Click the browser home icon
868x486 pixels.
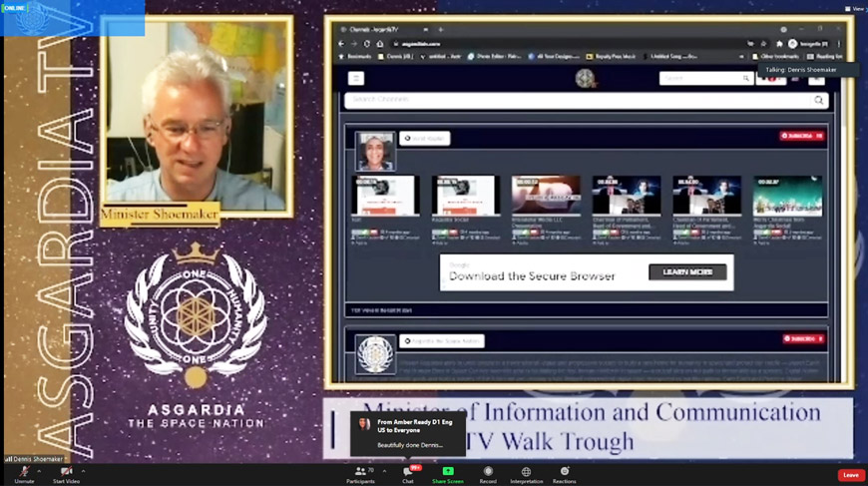(x=380, y=44)
